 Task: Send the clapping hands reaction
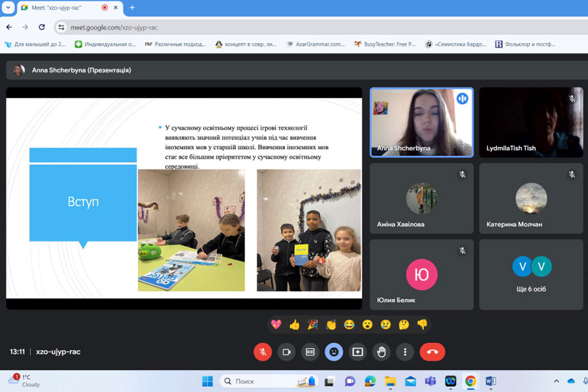pos(331,324)
